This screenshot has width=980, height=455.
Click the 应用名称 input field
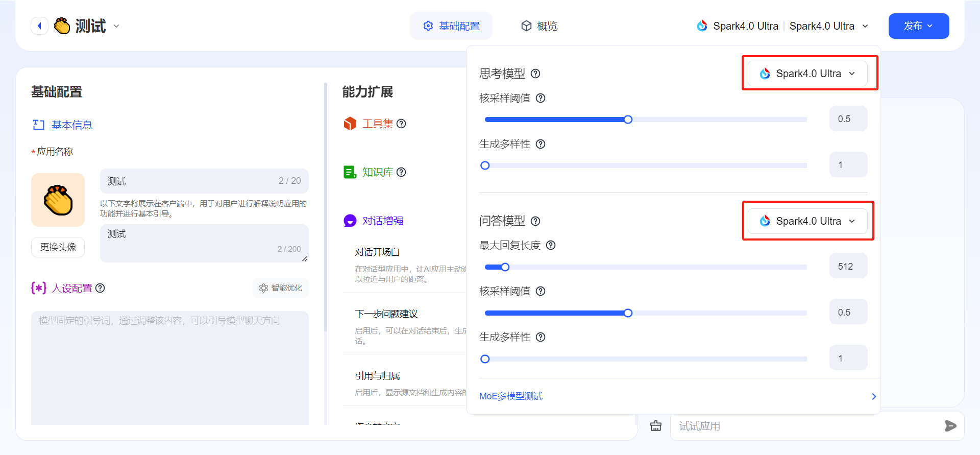click(204, 181)
